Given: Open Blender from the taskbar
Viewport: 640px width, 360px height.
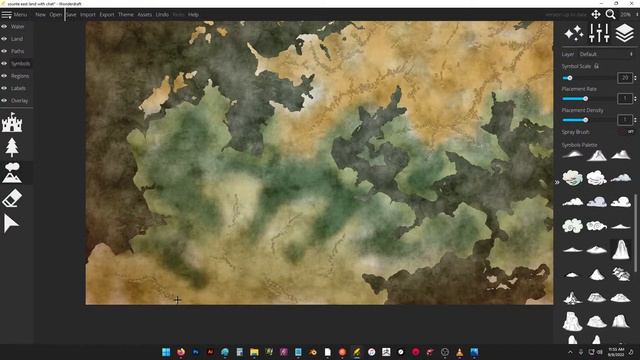Looking at the screenshot, I should pyautogui.click(x=313, y=352).
